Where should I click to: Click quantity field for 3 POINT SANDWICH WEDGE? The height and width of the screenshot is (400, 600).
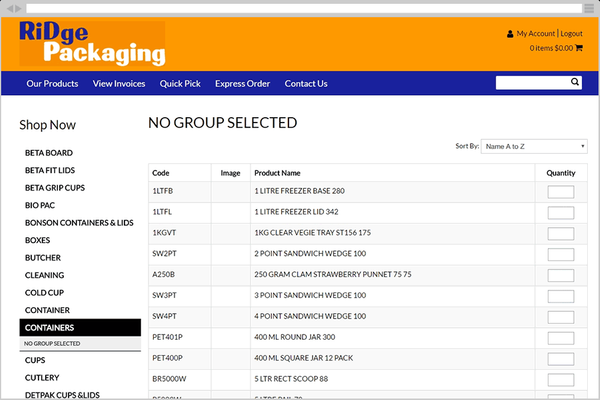coord(561,296)
